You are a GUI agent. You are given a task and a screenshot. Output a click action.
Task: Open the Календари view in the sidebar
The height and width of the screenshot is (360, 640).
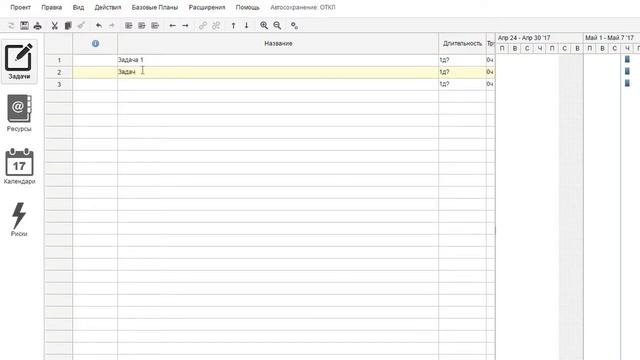point(19,166)
